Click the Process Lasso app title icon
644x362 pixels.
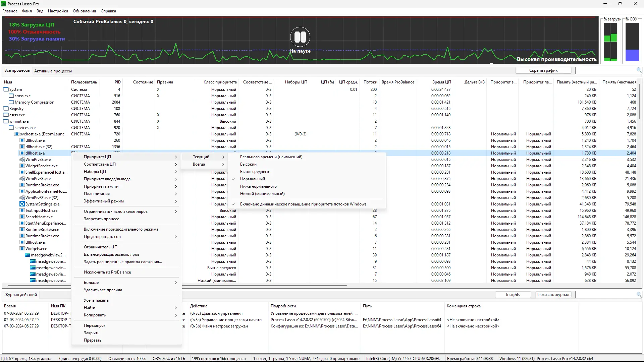point(3,4)
